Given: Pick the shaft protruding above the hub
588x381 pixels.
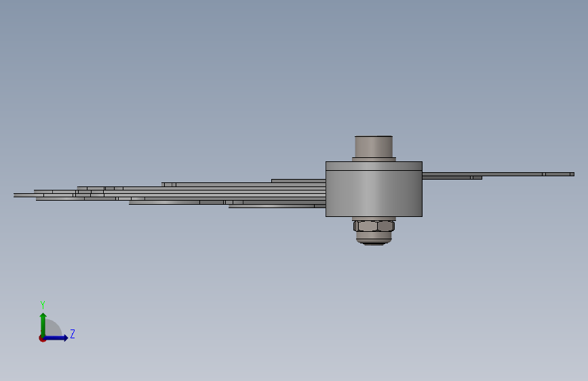Looking at the screenshot, I should (x=374, y=146).
